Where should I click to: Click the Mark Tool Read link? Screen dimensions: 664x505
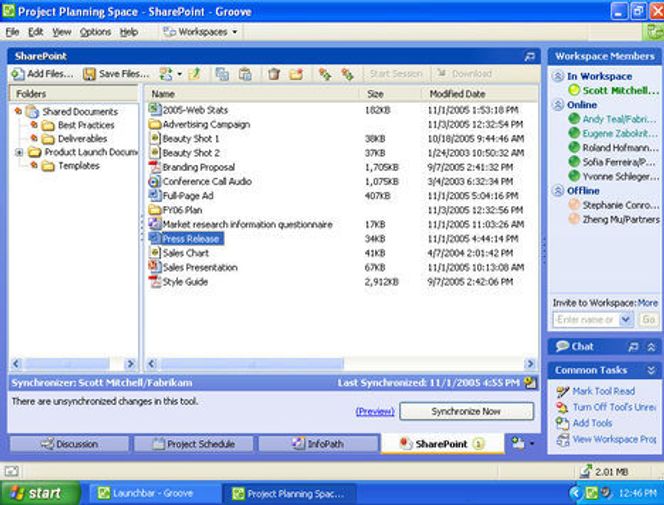pos(603,391)
